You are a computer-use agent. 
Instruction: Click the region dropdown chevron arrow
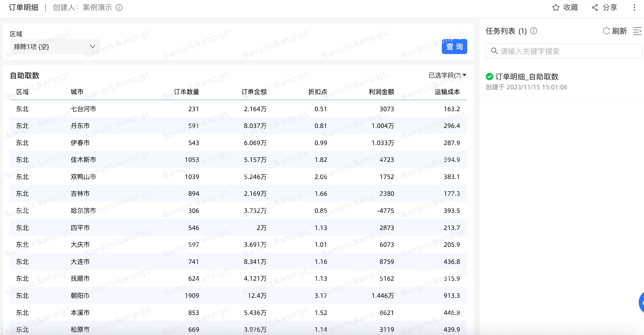tap(92, 47)
